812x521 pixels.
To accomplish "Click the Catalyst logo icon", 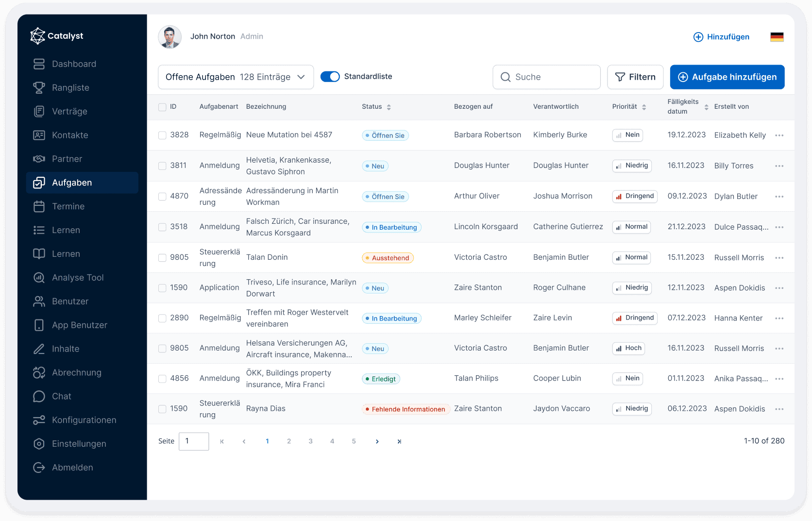I will [37, 36].
